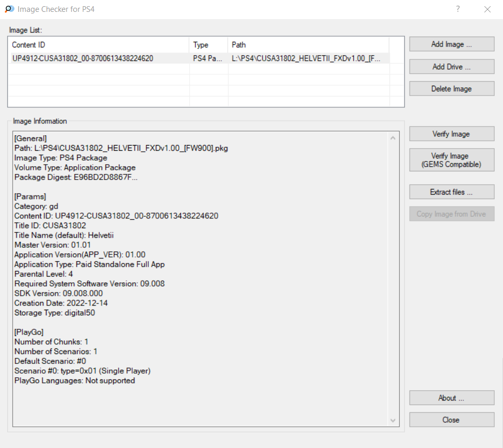The height and width of the screenshot is (448, 503).
Task: Click the Path column header
Action: click(x=308, y=45)
